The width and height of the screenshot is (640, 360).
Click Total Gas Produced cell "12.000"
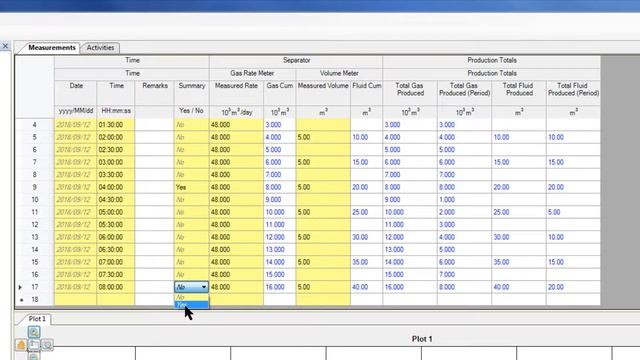click(x=410, y=237)
